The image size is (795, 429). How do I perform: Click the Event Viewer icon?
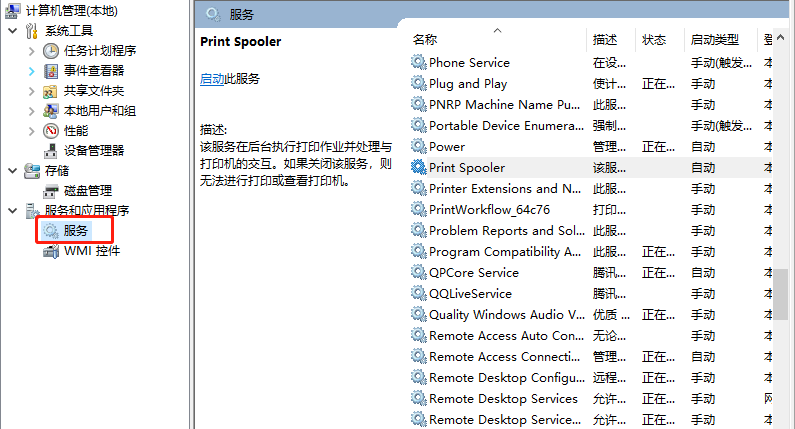pyautogui.click(x=51, y=71)
